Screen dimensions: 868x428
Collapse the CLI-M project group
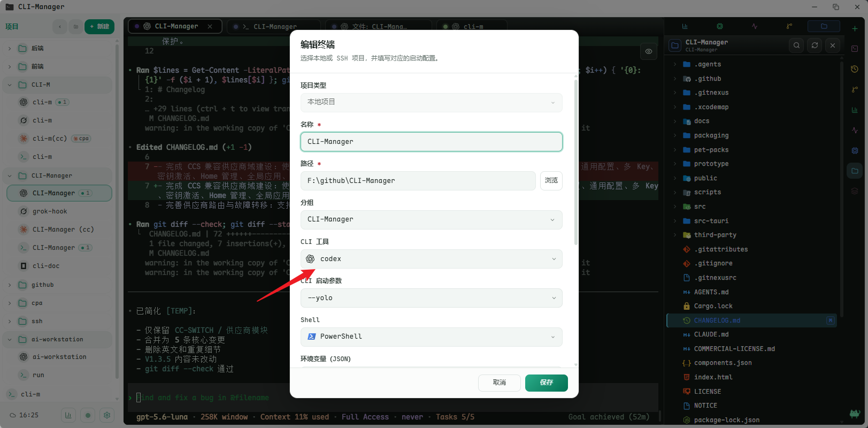click(x=10, y=85)
